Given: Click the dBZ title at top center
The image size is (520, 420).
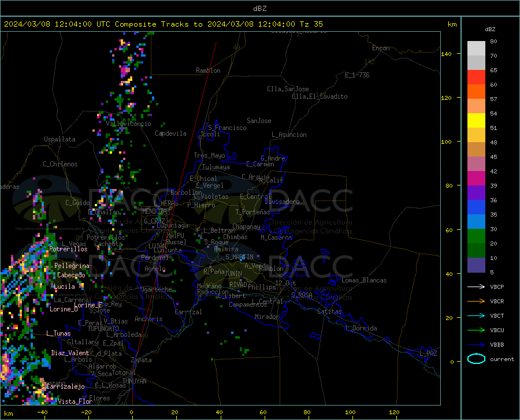Looking at the screenshot, I should pos(259,9).
